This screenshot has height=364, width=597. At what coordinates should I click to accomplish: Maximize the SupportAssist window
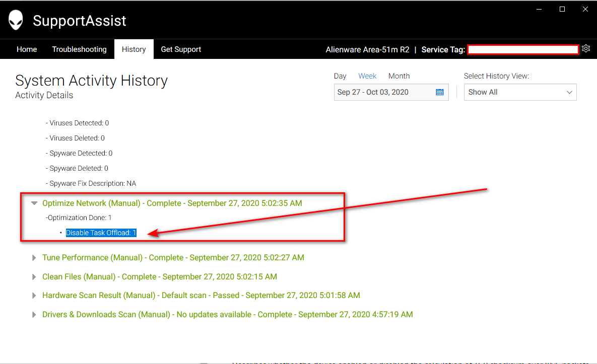(x=562, y=9)
